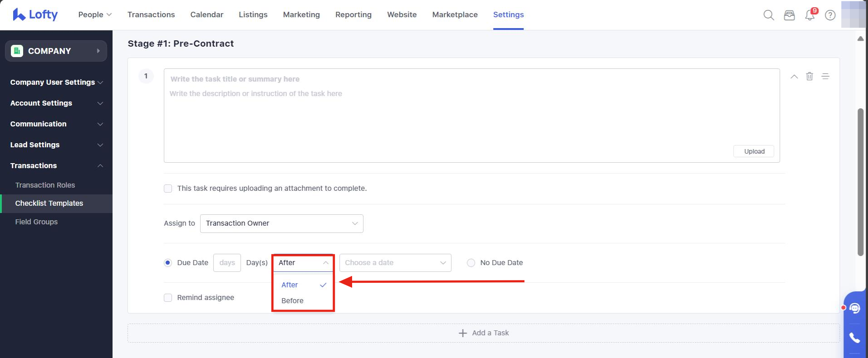Open the Reporting menu tab
Image resolution: width=868 pixels, height=358 pixels.
353,15
